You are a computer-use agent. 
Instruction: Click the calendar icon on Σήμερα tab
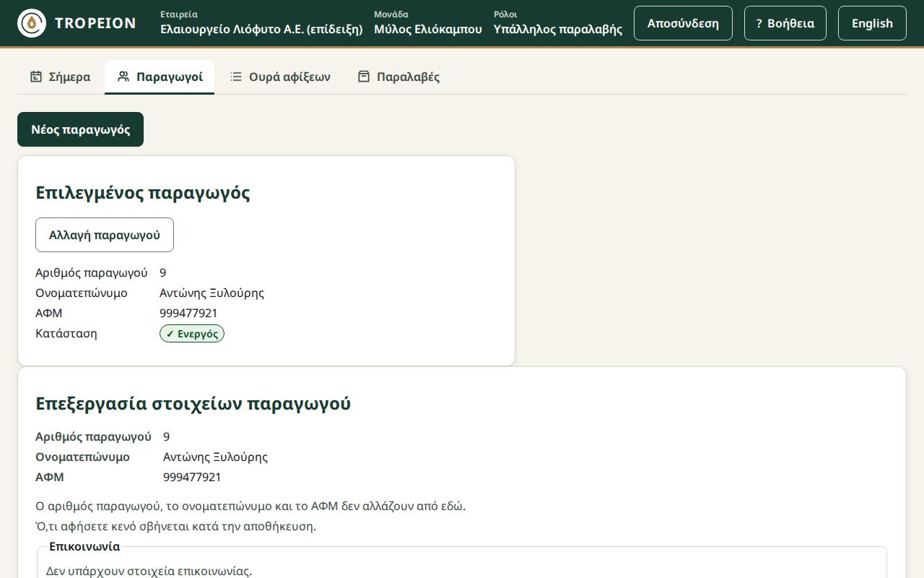[x=36, y=77]
